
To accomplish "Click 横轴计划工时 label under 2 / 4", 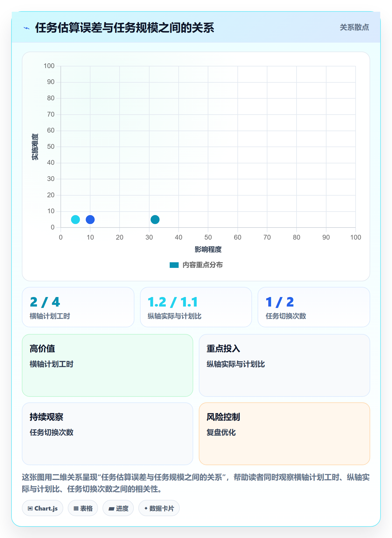I will click(x=50, y=316).
